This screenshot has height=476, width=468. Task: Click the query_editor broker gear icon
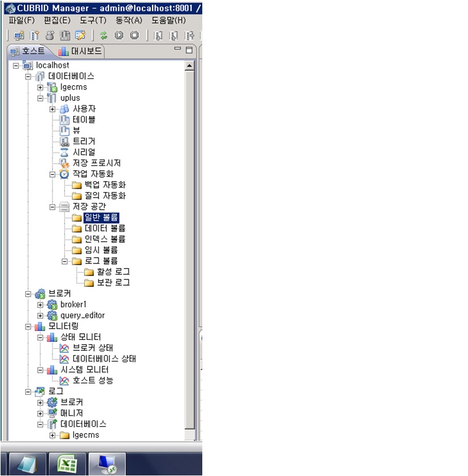(52, 315)
